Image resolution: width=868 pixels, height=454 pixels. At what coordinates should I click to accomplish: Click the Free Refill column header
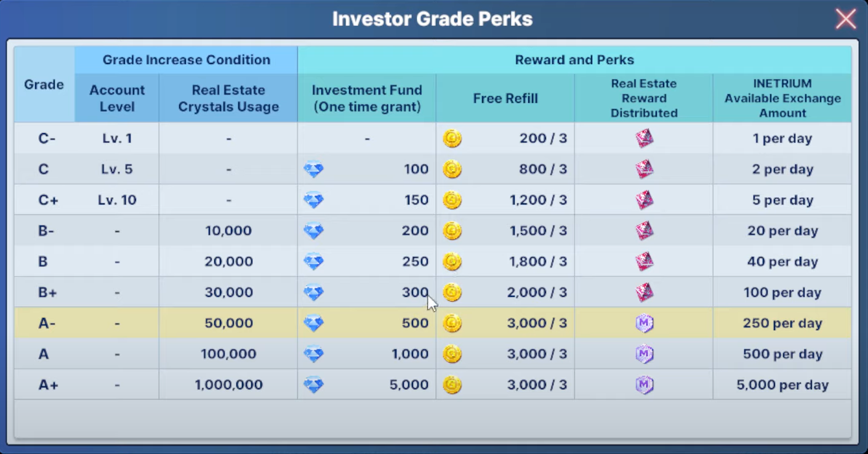505,98
